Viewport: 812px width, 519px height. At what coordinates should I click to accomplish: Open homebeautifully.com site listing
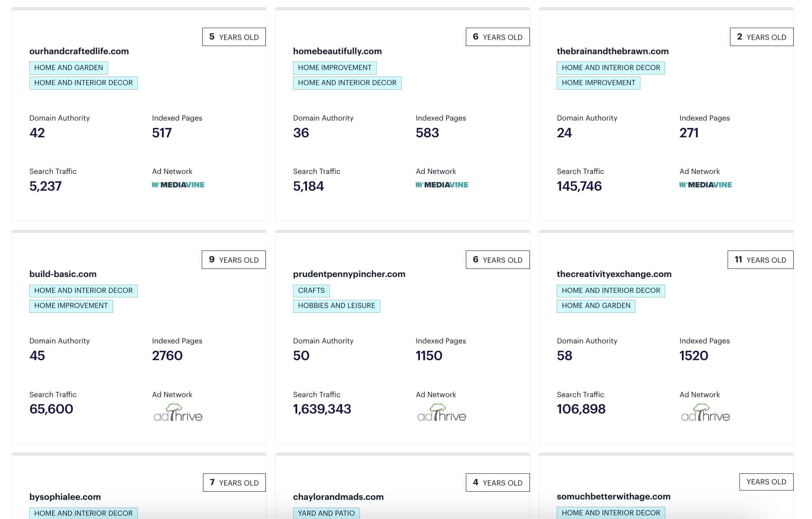click(x=338, y=51)
